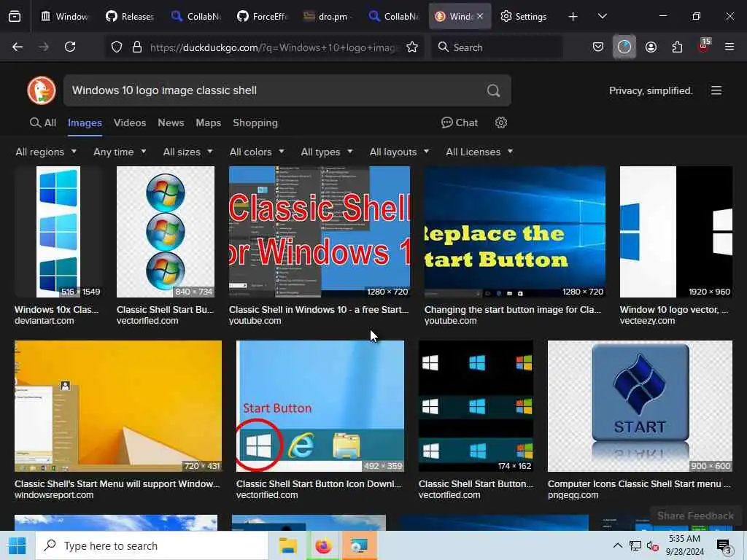Open the notification center icon
The height and width of the screenshot is (560, 747).
pyautogui.click(x=724, y=546)
